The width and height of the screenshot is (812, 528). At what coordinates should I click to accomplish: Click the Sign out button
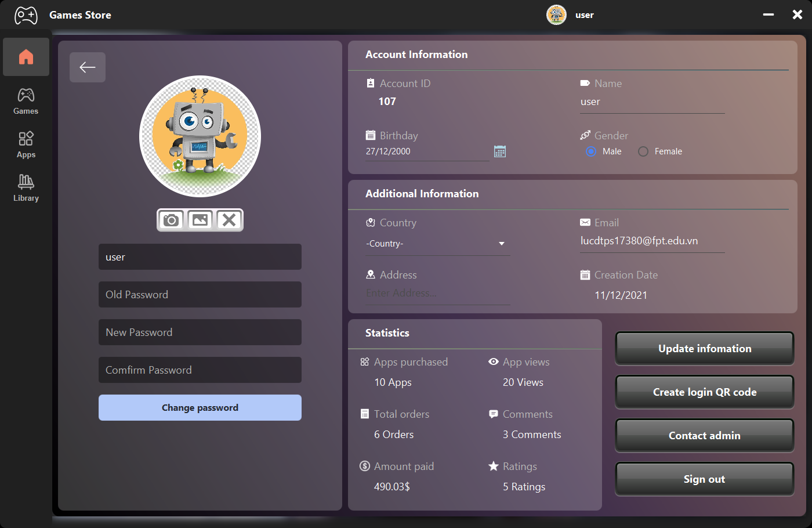pos(705,479)
